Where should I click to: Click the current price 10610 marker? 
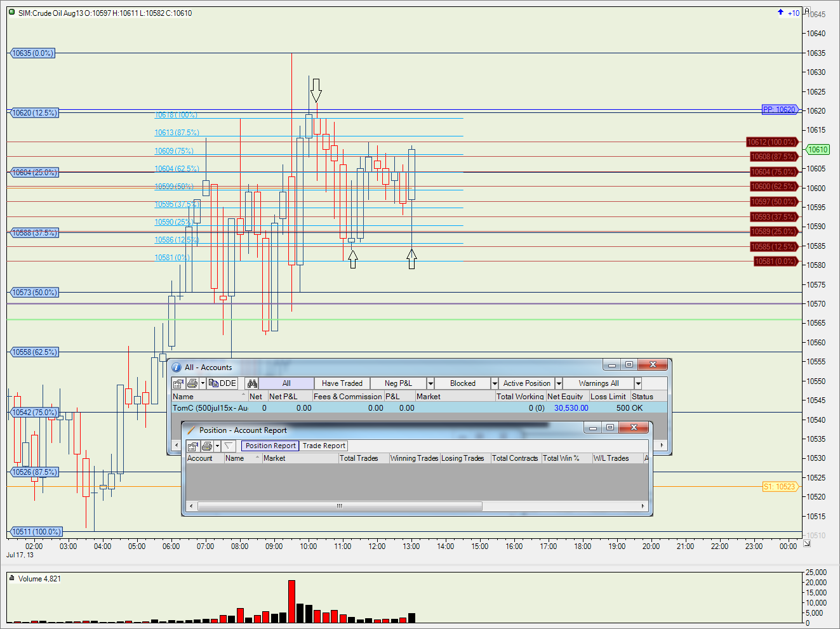tap(817, 150)
